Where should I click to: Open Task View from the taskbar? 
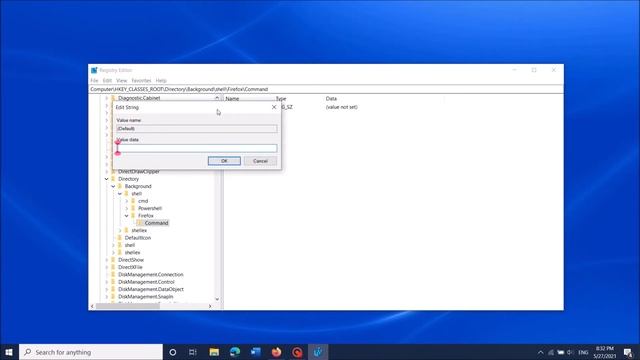[193, 352]
